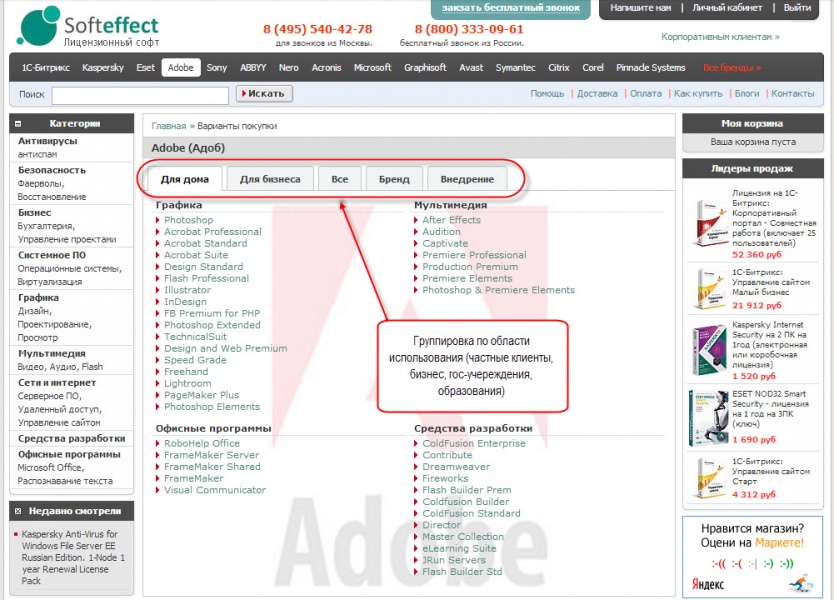The height and width of the screenshot is (600, 834).
Task: Open Photoshop Elements link
Action: (x=212, y=407)
